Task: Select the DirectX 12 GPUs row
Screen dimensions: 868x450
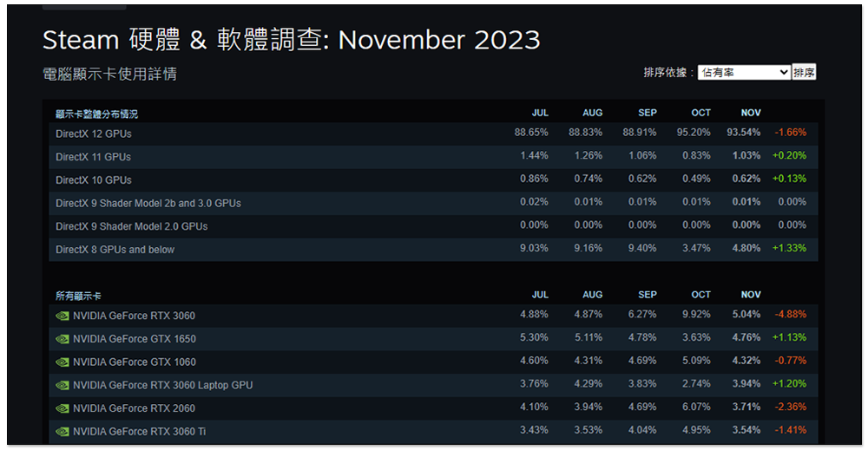Action: (x=433, y=134)
